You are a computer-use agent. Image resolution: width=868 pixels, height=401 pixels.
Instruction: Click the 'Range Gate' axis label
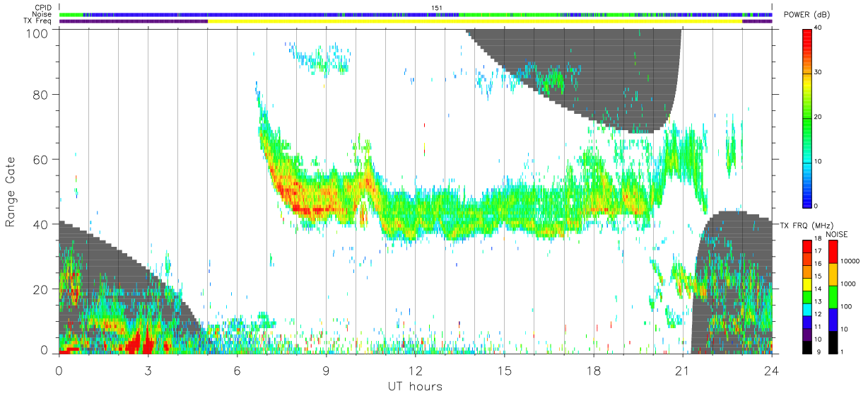tap(10, 192)
